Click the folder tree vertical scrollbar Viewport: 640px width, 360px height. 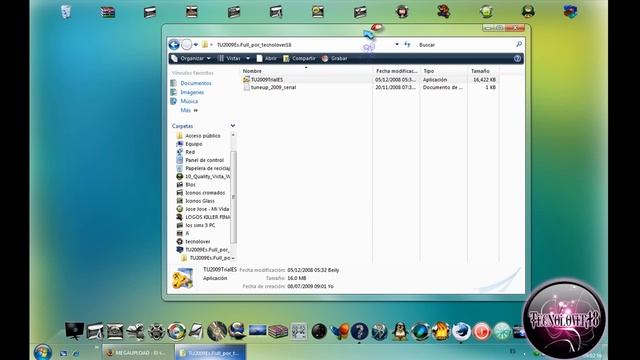233,196
